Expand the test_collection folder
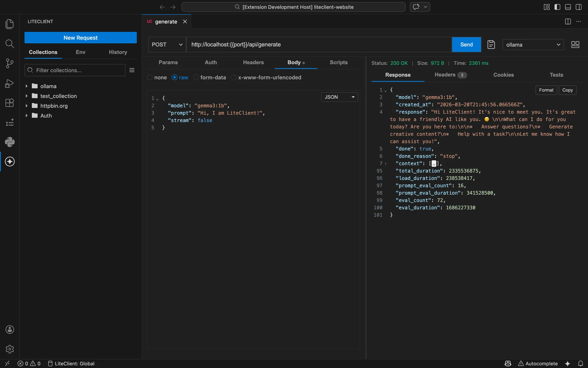 [27, 96]
